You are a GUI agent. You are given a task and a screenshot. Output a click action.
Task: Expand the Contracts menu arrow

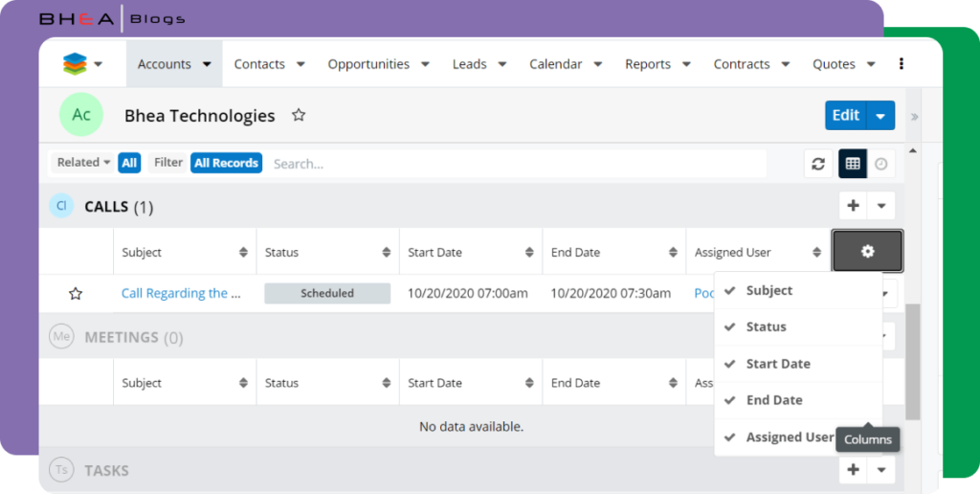pyautogui.click(x=786, y=64)
